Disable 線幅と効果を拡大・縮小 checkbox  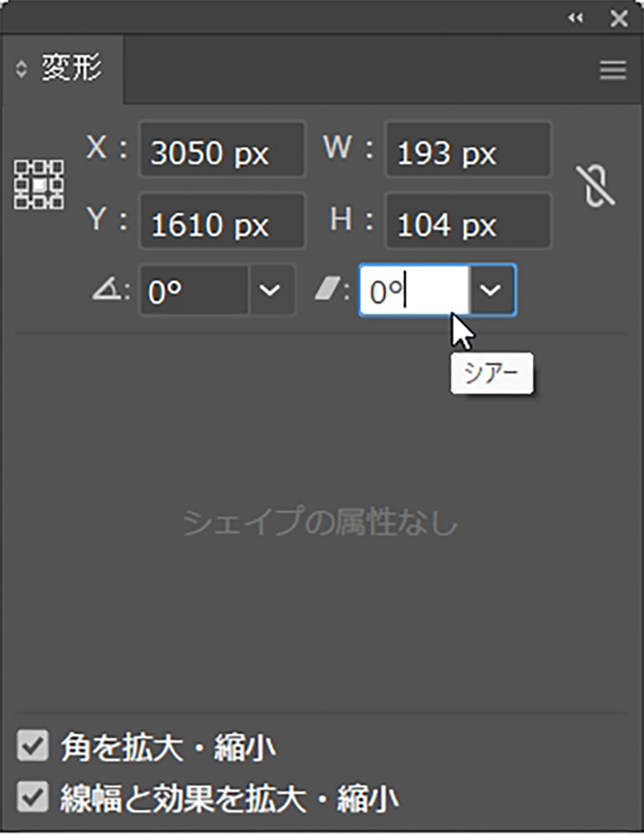[32, 798]
